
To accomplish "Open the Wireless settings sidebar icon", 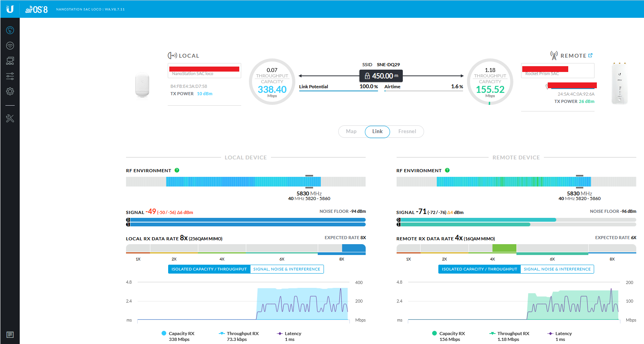I will tap(10, 46).
